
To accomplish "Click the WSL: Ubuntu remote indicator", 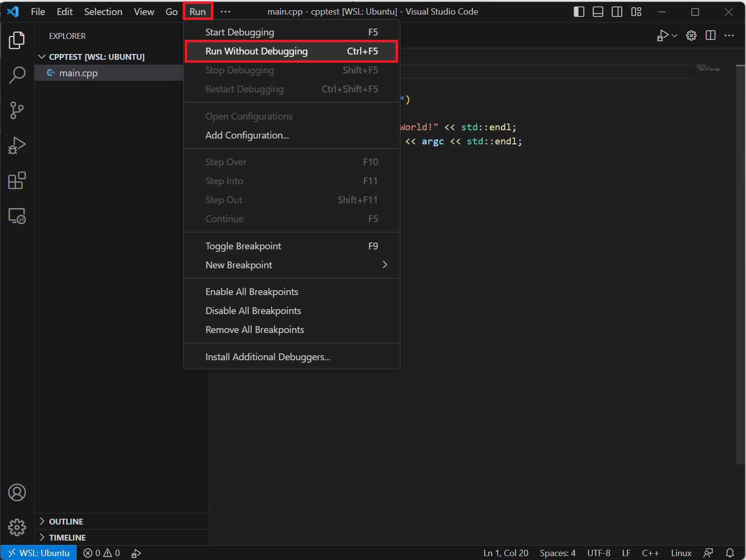I will (39, 553).
